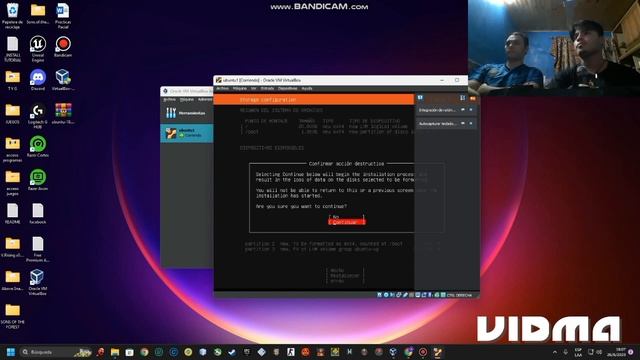
Task: Click the CTRL DERECHA host key indicator
Action: pyautogui.click(x=459, y=295)
